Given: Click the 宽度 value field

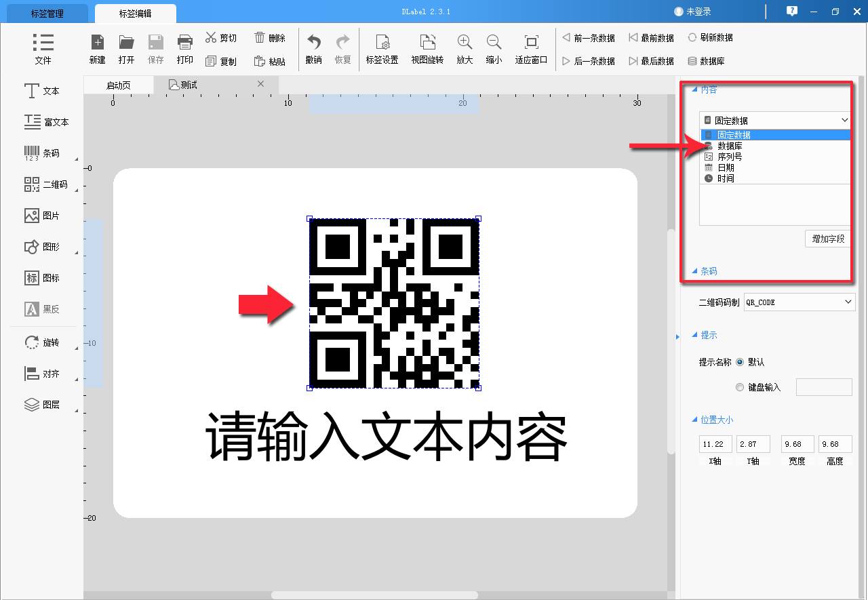Looking at the screenshot, I should tap(797, 444).
